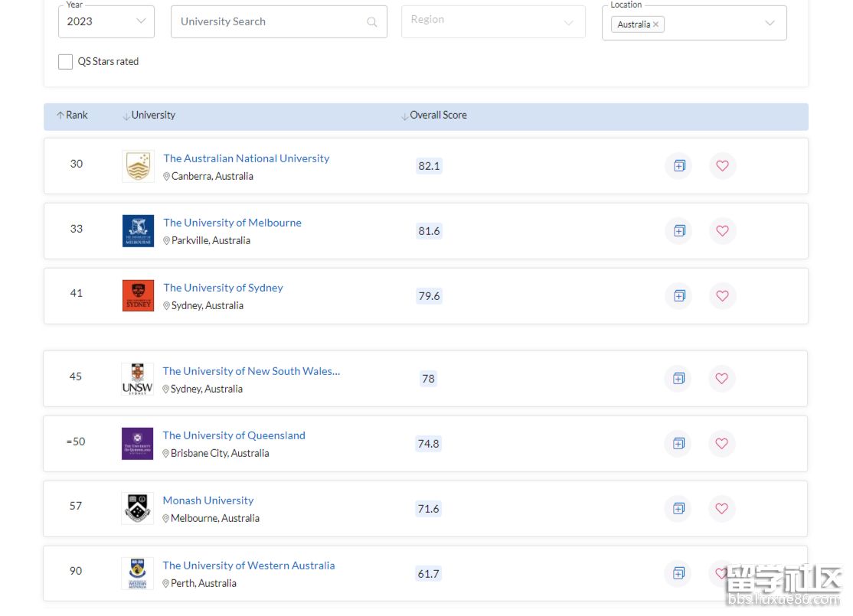Click the rank 90 cell
This screenshot has width=853, height=616.
(x=76, y=571)
